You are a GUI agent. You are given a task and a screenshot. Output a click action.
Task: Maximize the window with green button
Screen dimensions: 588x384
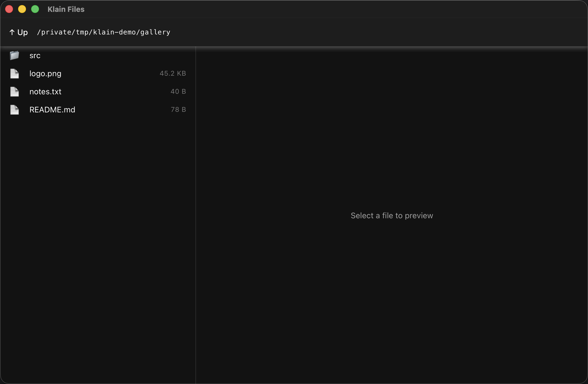coord(35,9)
